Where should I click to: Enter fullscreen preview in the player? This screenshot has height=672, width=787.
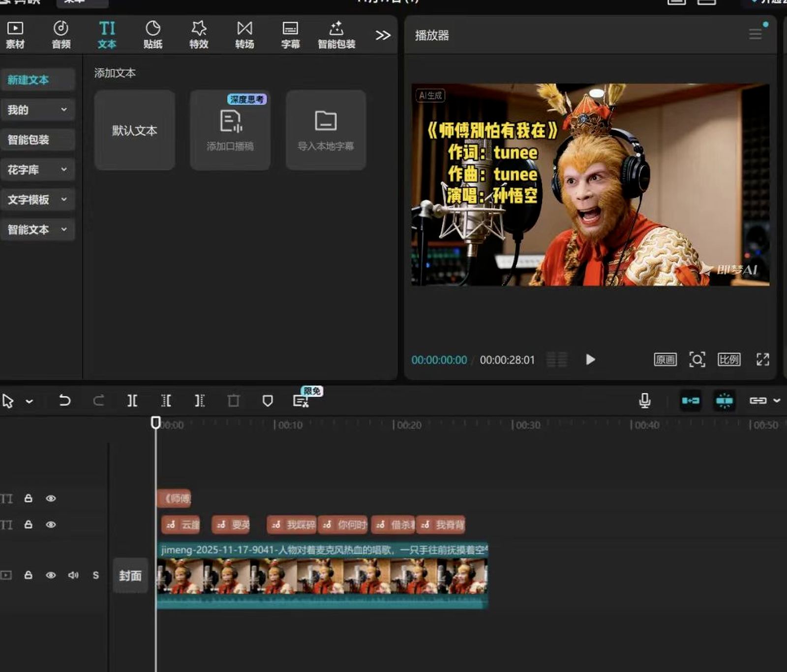(x=762, y=359)
